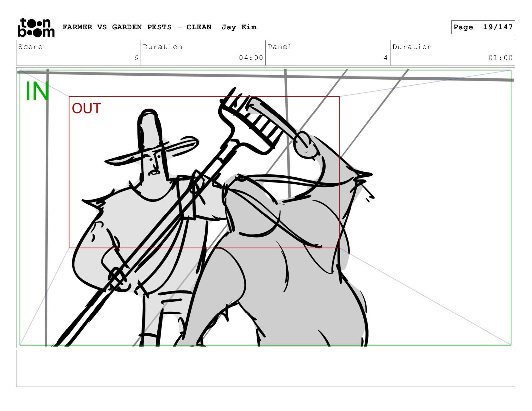Click the empty notes box below the panel
Screen dimensions: 532x411
click(x=265, y=368)
